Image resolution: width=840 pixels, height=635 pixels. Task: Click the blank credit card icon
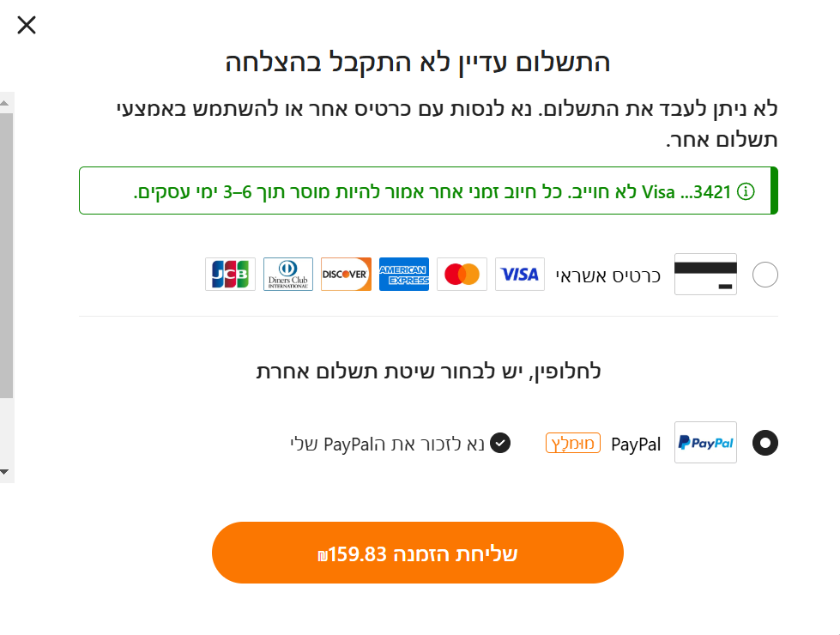click(x=705, y=274)
